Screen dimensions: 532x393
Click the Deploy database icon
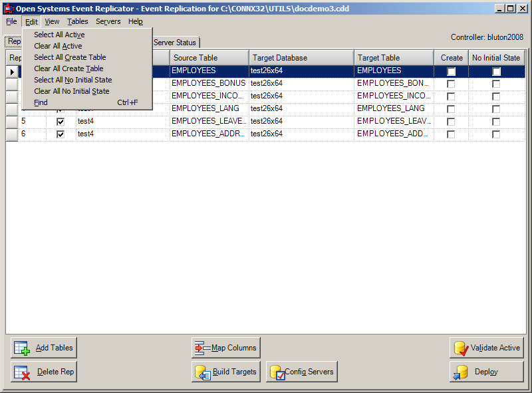[460, 372]
